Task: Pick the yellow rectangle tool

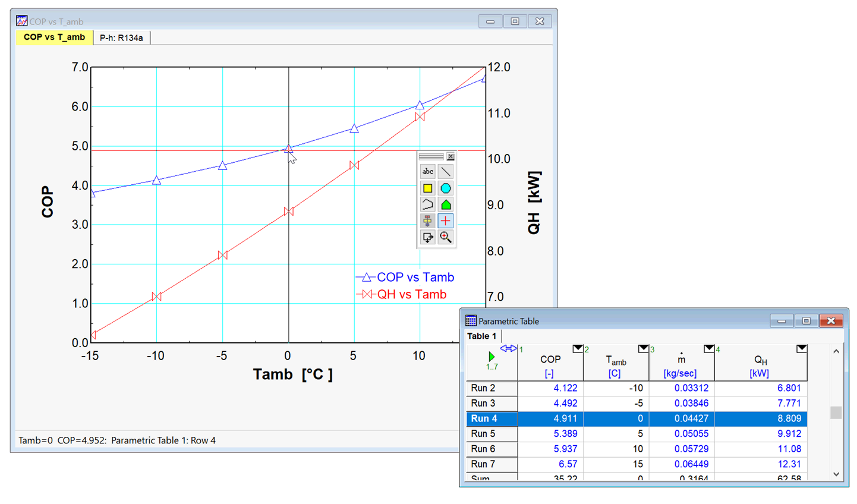Action: (x=427, y=188)
